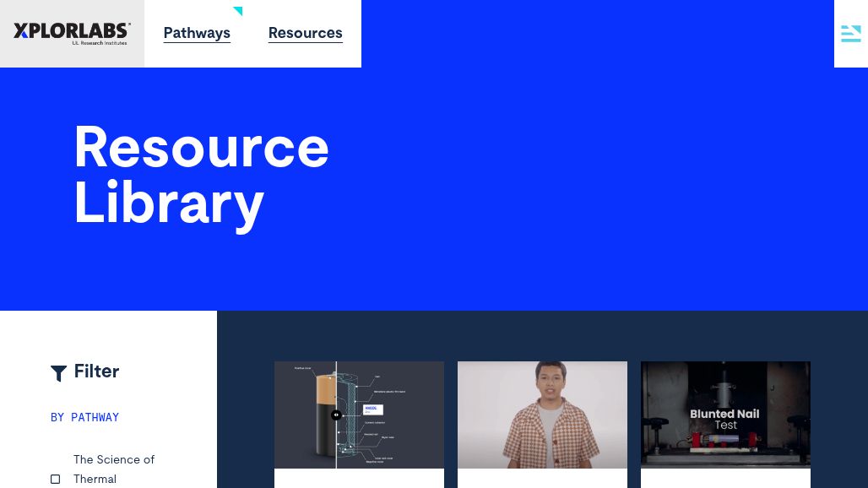Click the ANODE Zinc label on battery diagram
The image size is (868, 488).
point(372,409)
